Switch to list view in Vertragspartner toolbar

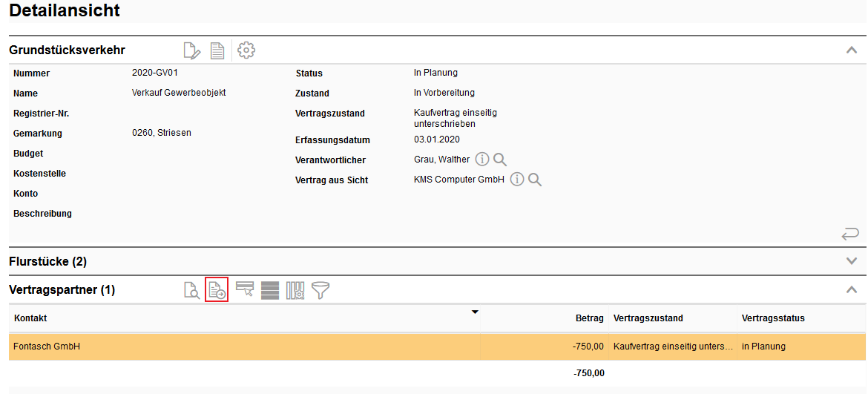(270, 290)
